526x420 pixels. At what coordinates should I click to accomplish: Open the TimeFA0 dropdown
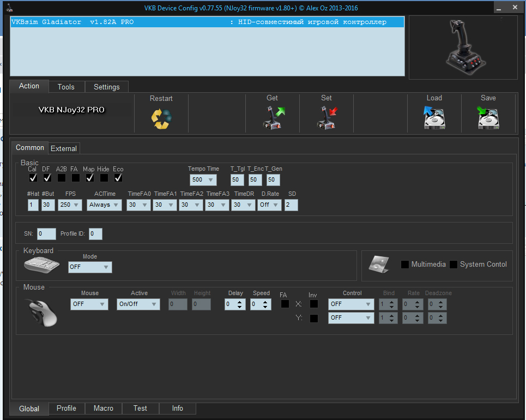click(x=138, y=205)
